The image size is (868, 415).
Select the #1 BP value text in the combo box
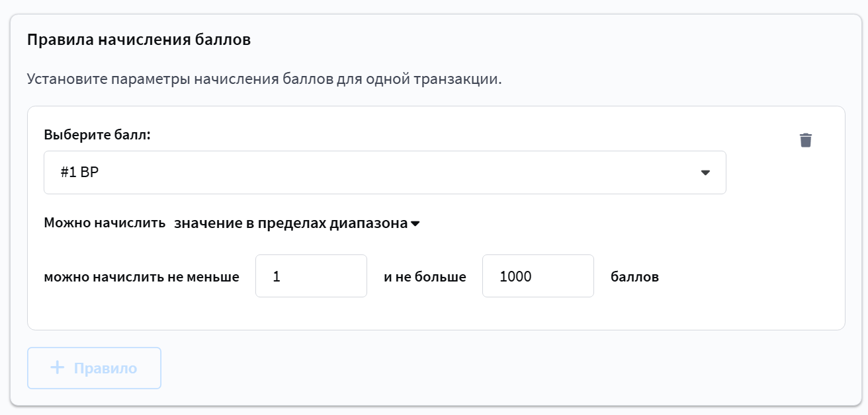pos(79,172)
